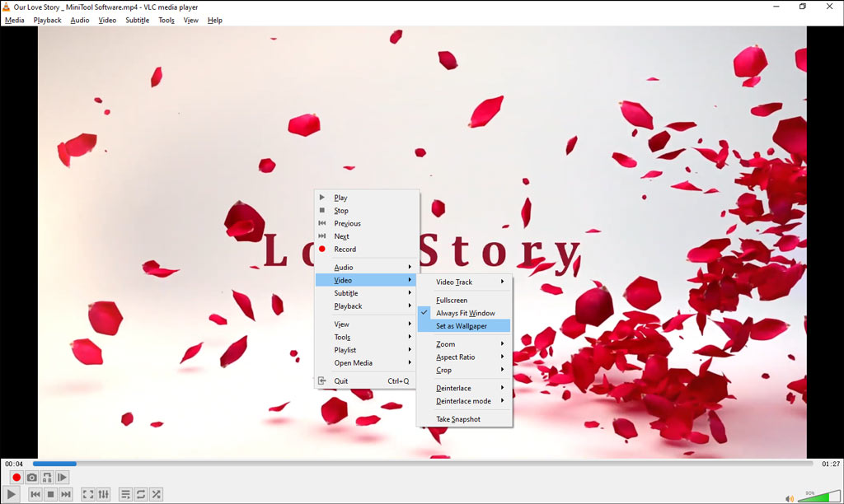Toggle fullscreen from the bottom toolbar
Image resolution: width=844 pixels, height=504 pixels.
(x=87, y=494)
